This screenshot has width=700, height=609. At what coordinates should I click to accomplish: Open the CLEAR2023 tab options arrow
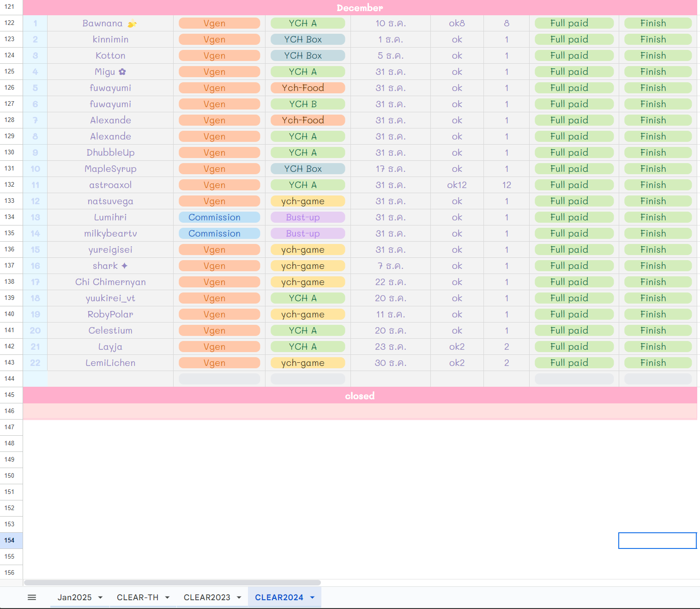pos(239,597)
